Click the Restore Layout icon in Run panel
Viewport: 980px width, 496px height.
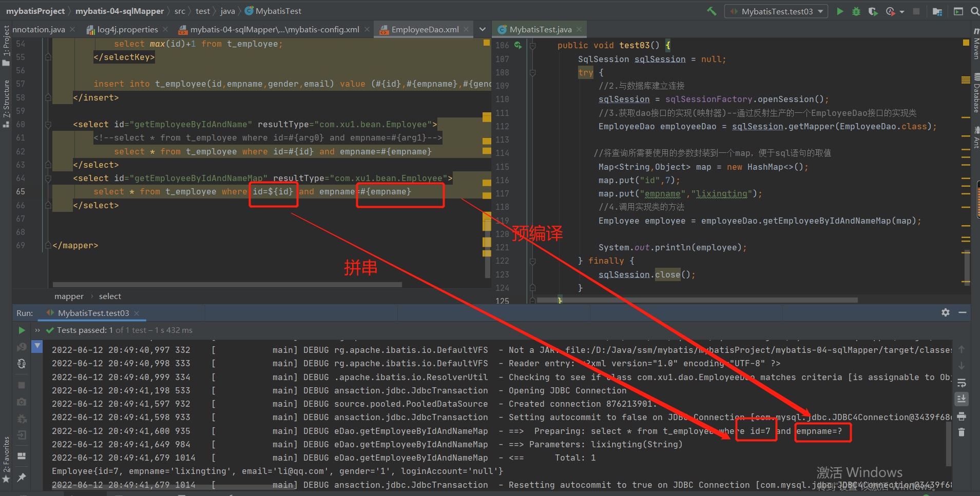[x=22, y=455]
